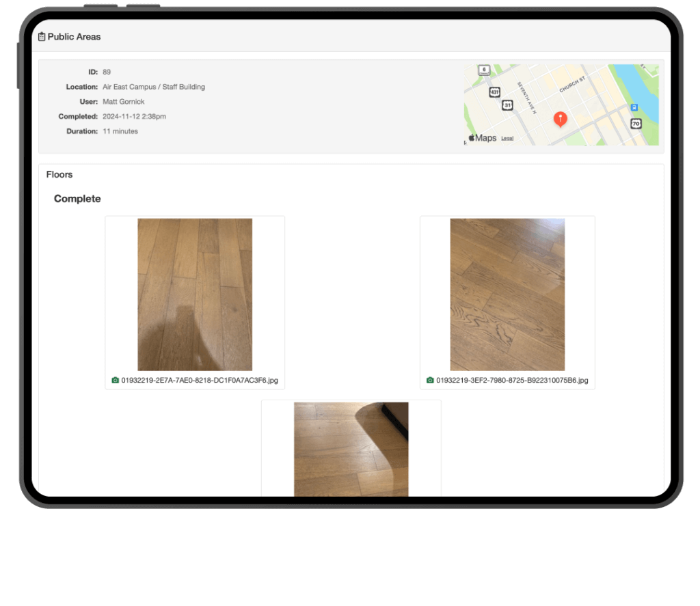Screen dimensions: 700x606
Task: Open the first wood floor photo thumbnail
Action: (x=195, y=294)
